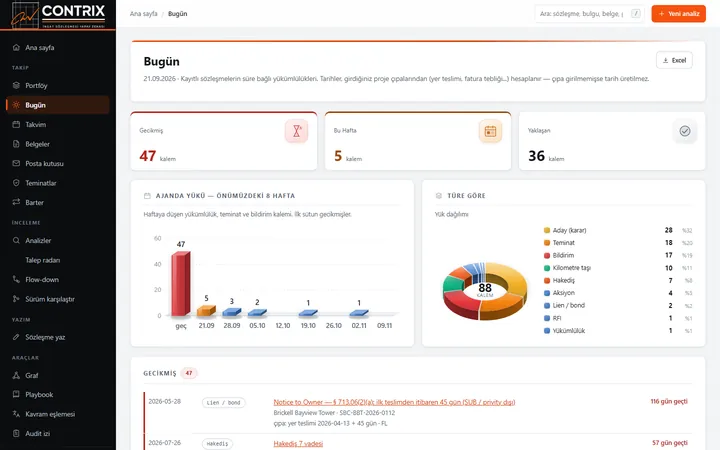Click the Hakediş legend row
Screen dimensions: 720x450
click(618, 280)
